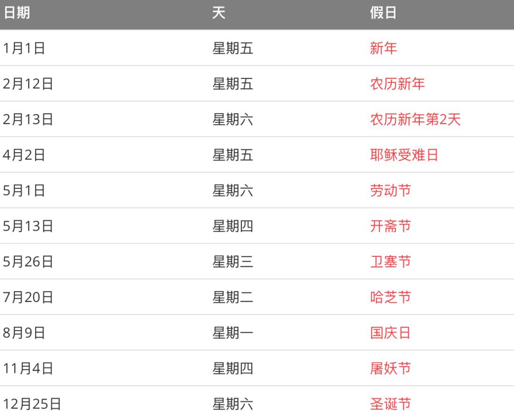
Task: Select the 星期二 cell
Action: click(233, 297)
